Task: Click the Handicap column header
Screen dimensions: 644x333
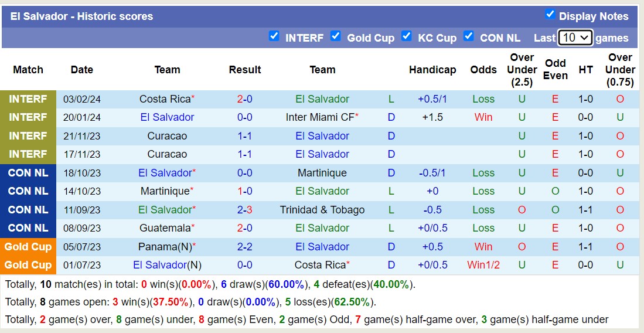Action: pyautogui.click(x=432, y=70)
